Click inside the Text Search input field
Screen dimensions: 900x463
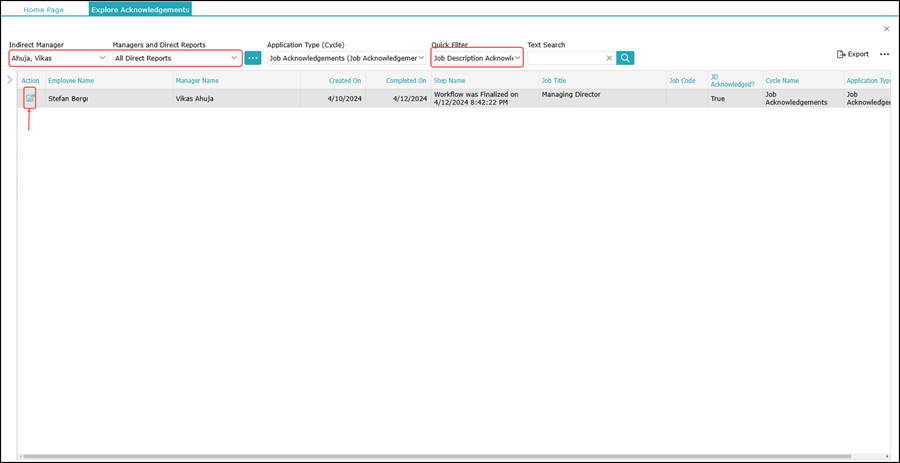tap(565, 58)
